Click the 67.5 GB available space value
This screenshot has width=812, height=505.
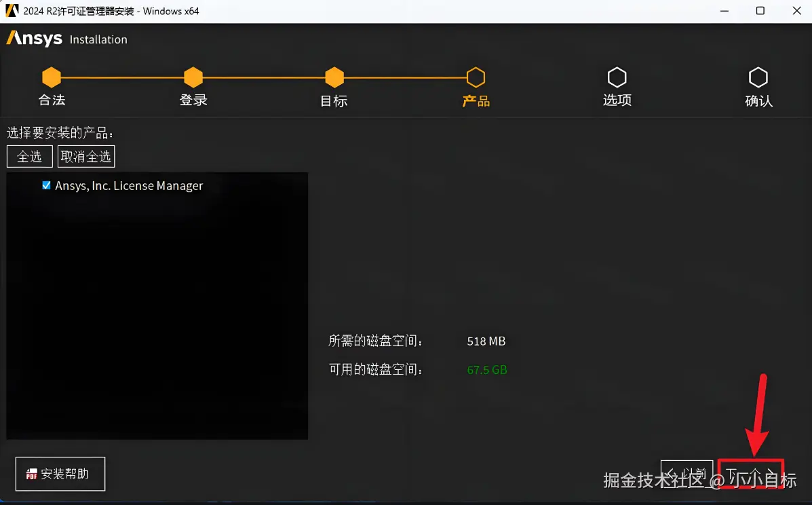tap(487, 370)
